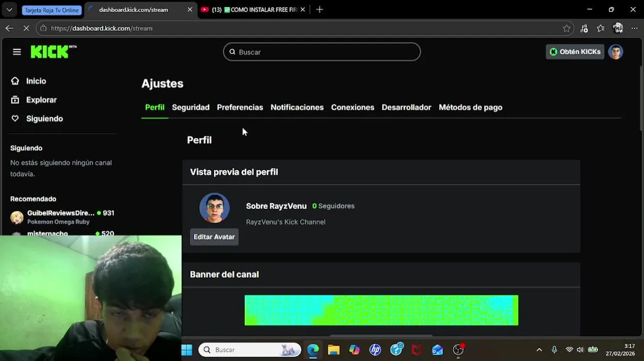Click the 0 Seguidores text
Screen dimensions: 644x361
333,206
